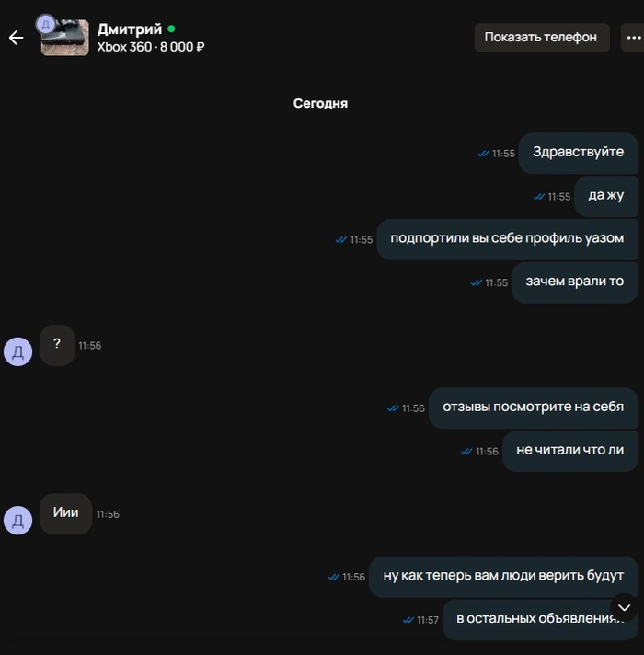Jump to latest messages with down chevron

pyautogui.click(x=624, y=607)
